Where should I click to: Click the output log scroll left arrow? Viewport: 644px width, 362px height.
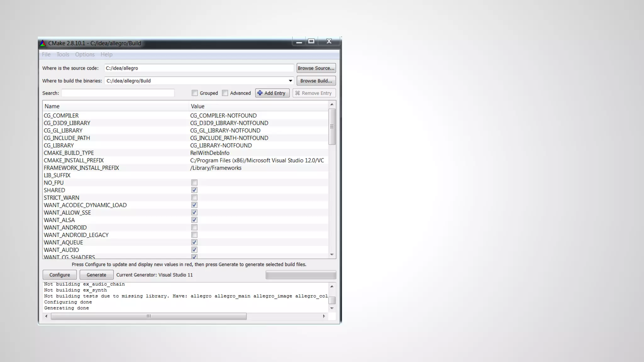click(x=47, y=316)
